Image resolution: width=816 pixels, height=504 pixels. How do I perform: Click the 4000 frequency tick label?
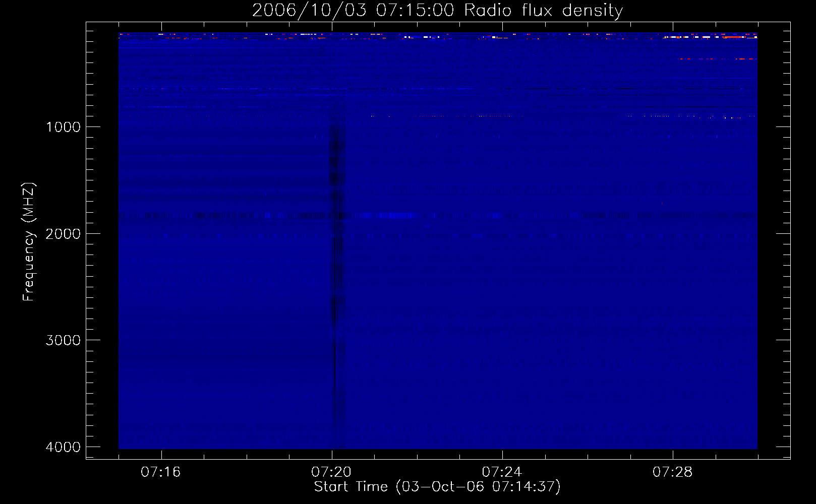coord(63,447)
